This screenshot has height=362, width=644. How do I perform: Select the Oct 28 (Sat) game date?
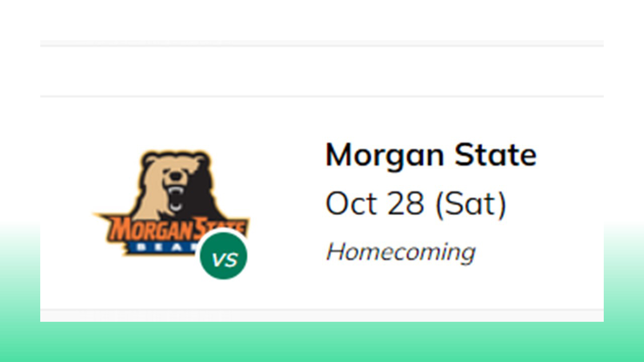click(416, 204)
